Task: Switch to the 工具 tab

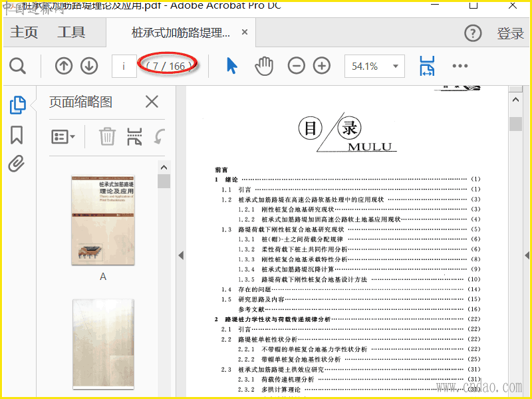Action: pyautogui.click(x=71, y=32)
